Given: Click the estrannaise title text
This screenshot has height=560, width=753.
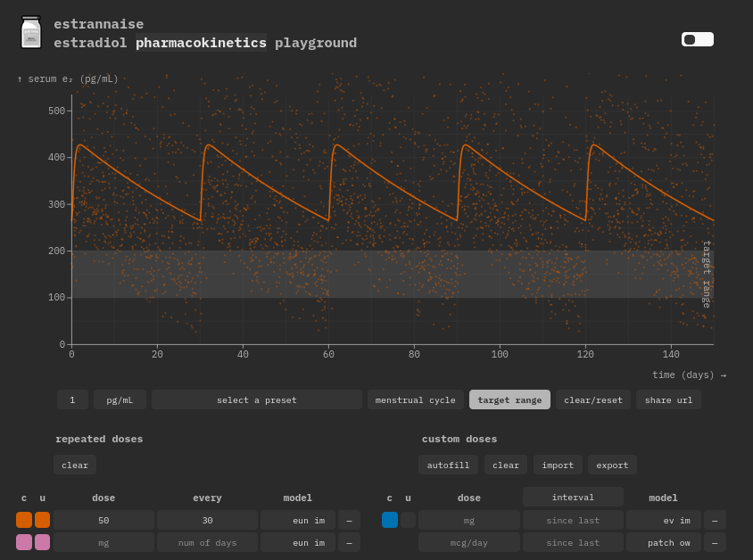Looking at the screenshot, I should 98,24.
